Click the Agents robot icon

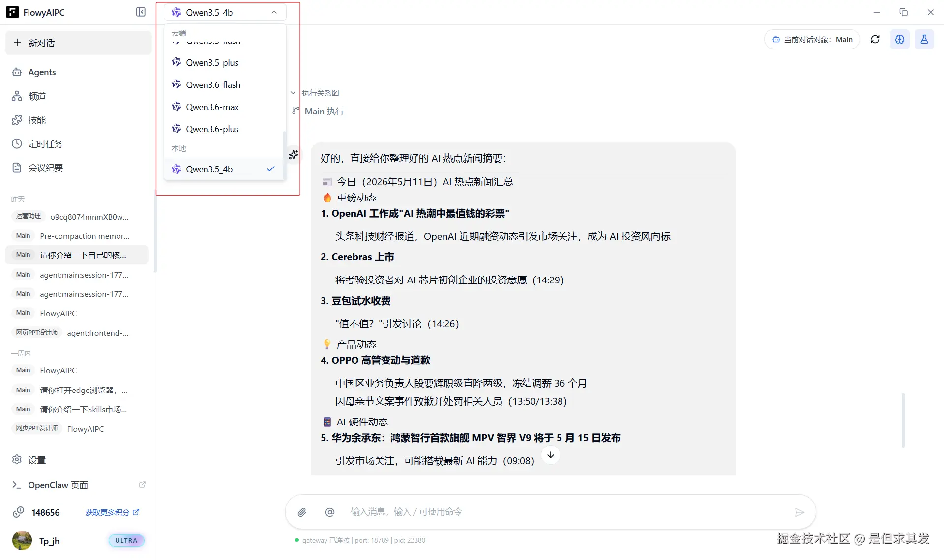click(17, 72)
